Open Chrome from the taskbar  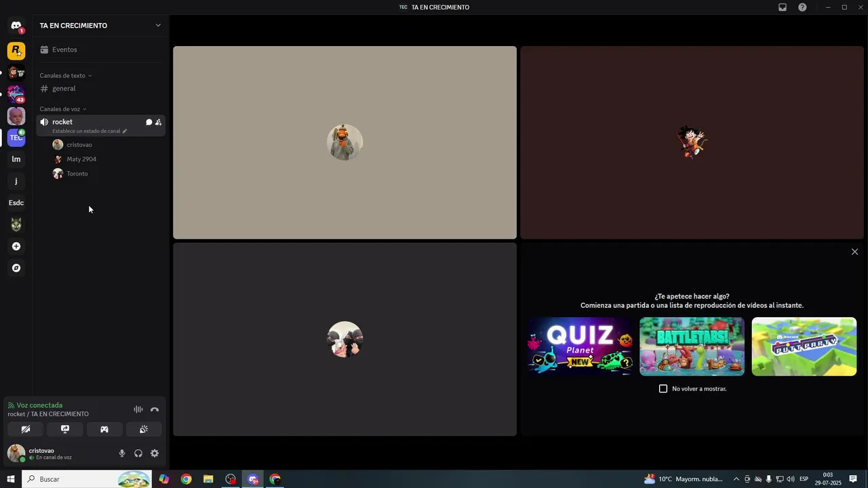tap(186, 479)
